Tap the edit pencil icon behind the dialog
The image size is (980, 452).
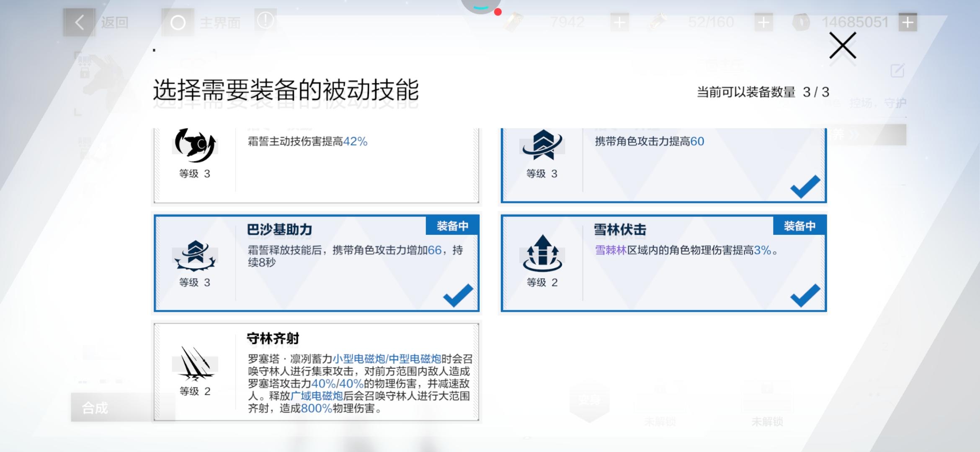pos(897,71)
